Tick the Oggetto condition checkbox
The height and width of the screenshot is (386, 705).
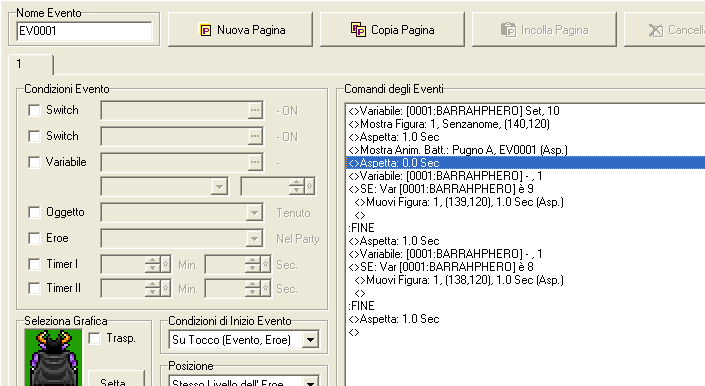tap(34, 212)
